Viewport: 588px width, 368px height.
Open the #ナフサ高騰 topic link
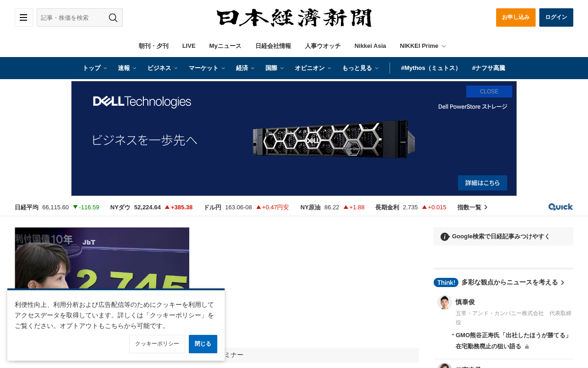pyautogui.click(x=488, y=68)
